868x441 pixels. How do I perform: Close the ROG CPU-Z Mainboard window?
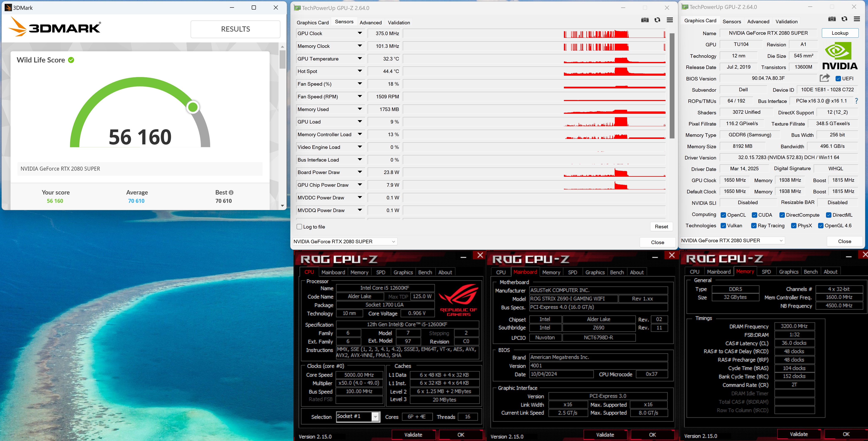point(672,255)
